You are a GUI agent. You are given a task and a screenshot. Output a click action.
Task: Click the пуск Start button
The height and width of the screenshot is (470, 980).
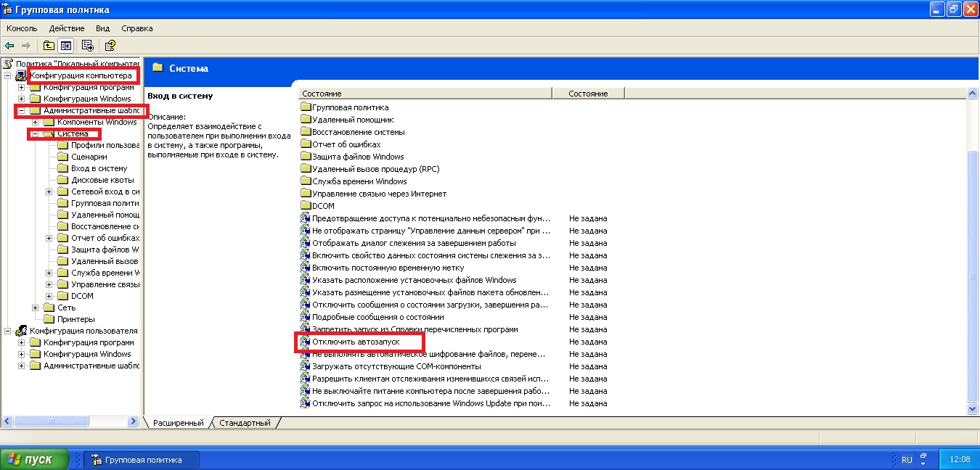click(34, 460)
